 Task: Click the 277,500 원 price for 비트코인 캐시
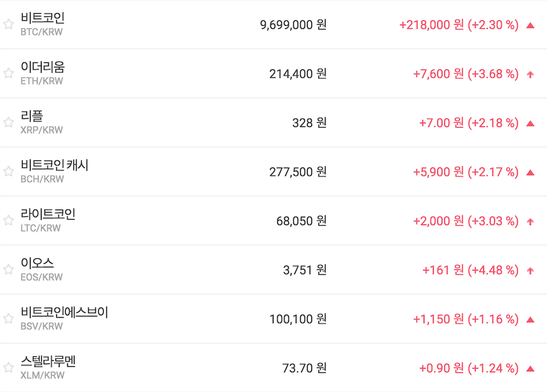point(298,172)
